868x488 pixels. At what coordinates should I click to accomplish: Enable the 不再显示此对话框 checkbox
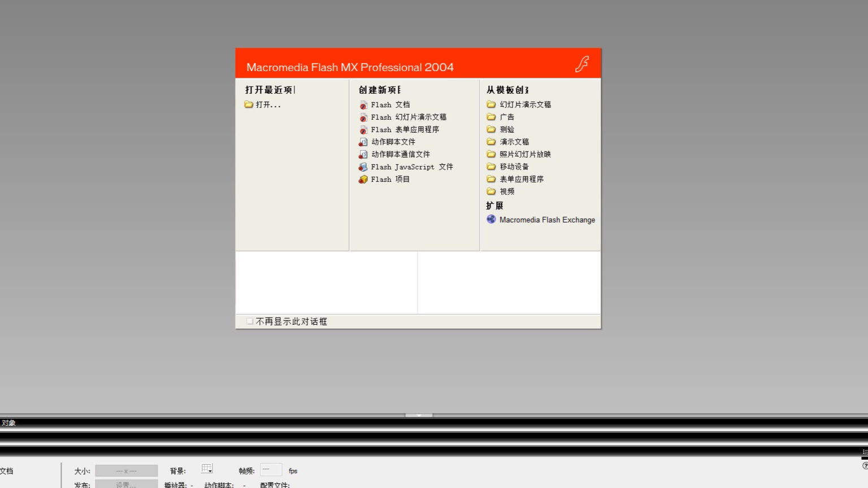click(x=250, y=321)
